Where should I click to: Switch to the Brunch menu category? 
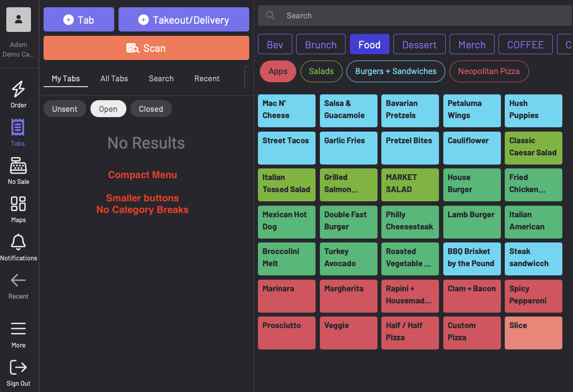[321, 45]
